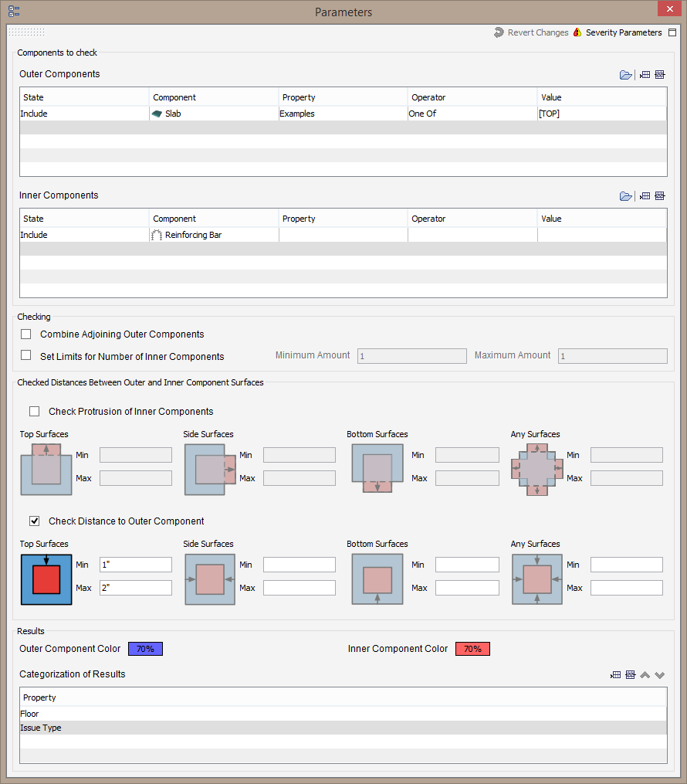
Task: Select distance Bottom Surfaces diagram
Action: [377, 579]
